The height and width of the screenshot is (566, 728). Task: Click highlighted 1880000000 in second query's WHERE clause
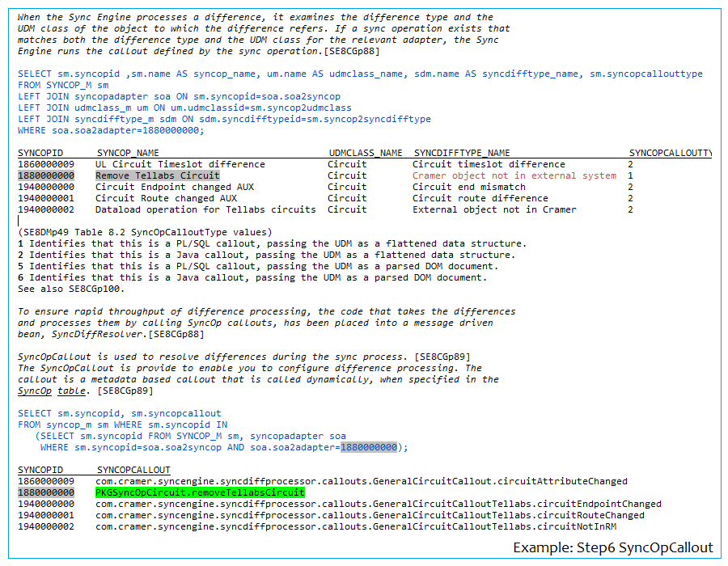pyautogui.click(x=369, y=447)
